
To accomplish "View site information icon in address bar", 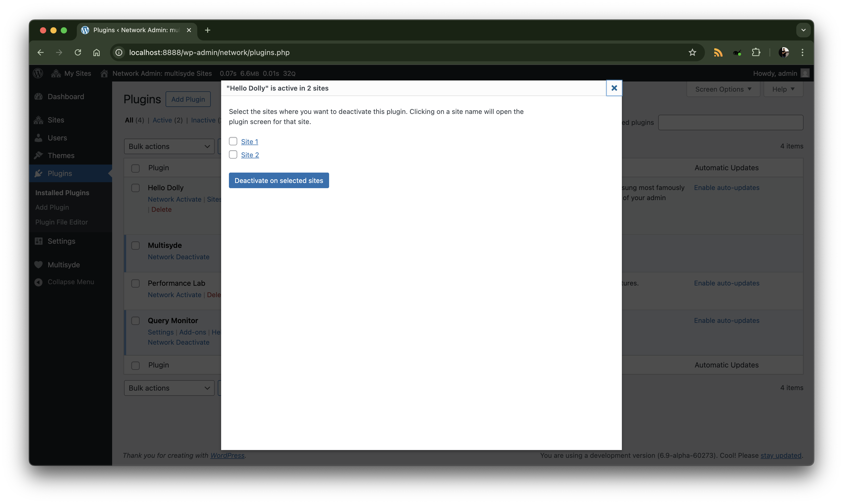I will [119, 52].
